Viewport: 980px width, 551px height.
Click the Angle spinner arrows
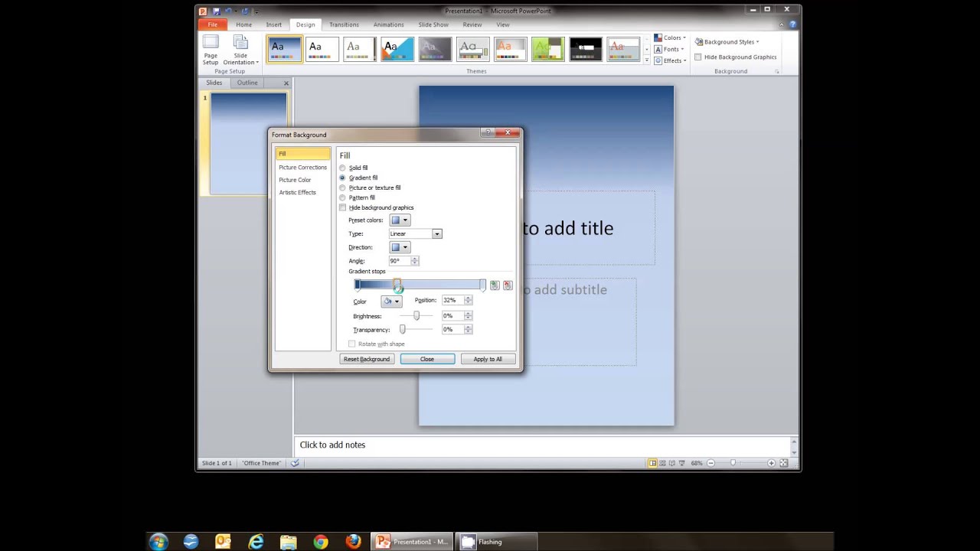pyautogui.click(x=415, y=261)
